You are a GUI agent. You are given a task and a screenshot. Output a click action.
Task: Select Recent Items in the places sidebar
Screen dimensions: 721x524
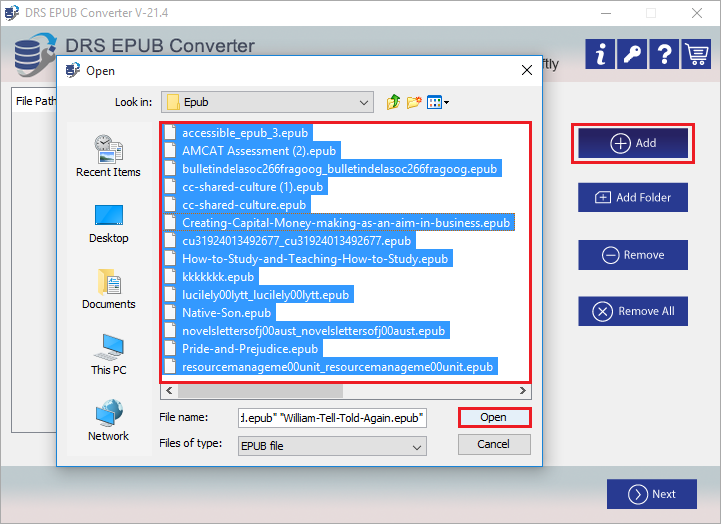[x=109, y=156]
